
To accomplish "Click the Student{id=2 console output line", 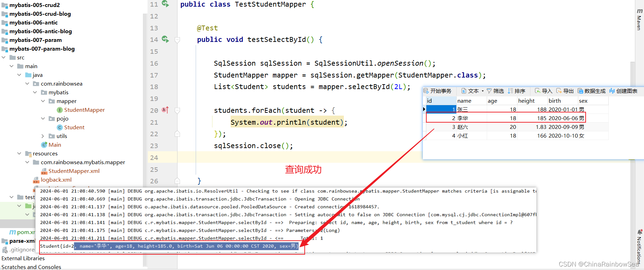I will pyautogui.click(x=169, y=246).
